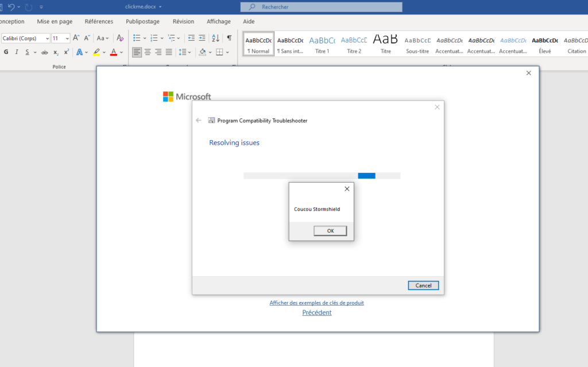Justify the paragraph text
Image resolution: width=588 pixels, height=367 pixels.
tap(169, 52)
